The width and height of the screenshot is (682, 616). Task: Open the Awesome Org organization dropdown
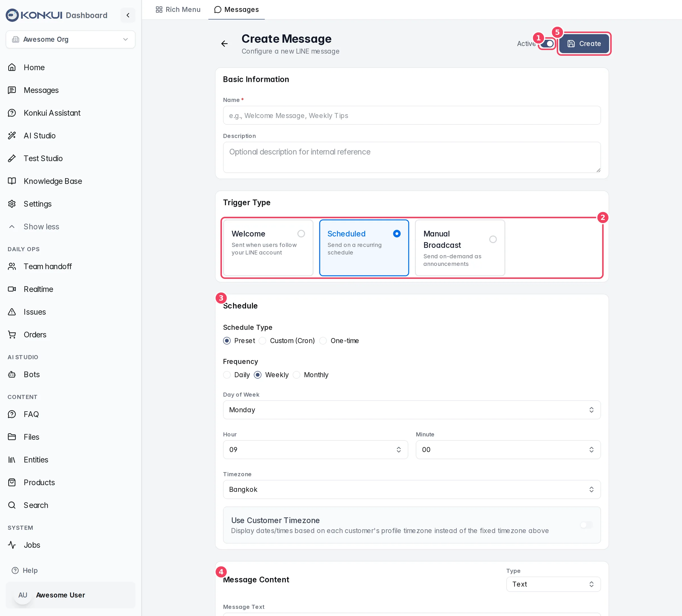(x=70, y=39)
